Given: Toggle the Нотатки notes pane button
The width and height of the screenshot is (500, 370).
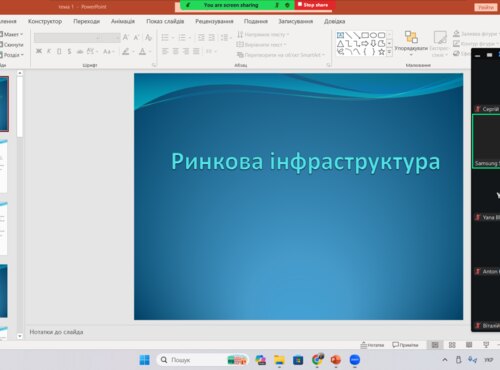Looking at the screenshot, I should [x=372, y=345].
